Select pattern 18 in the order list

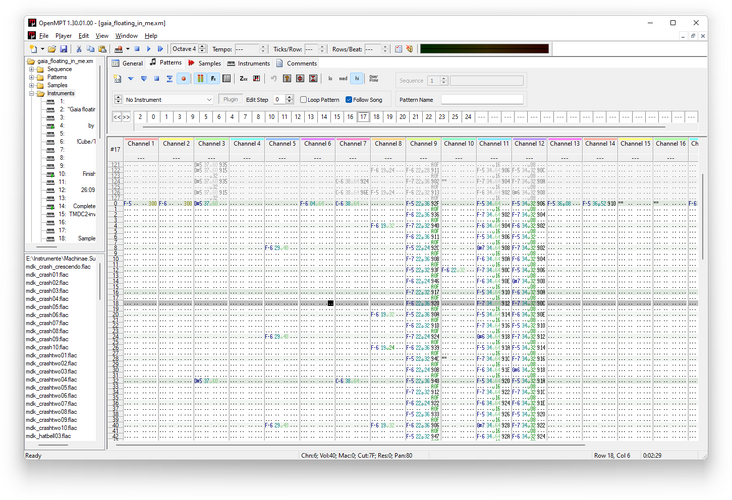pyautogui.click(x=376, y=117)
